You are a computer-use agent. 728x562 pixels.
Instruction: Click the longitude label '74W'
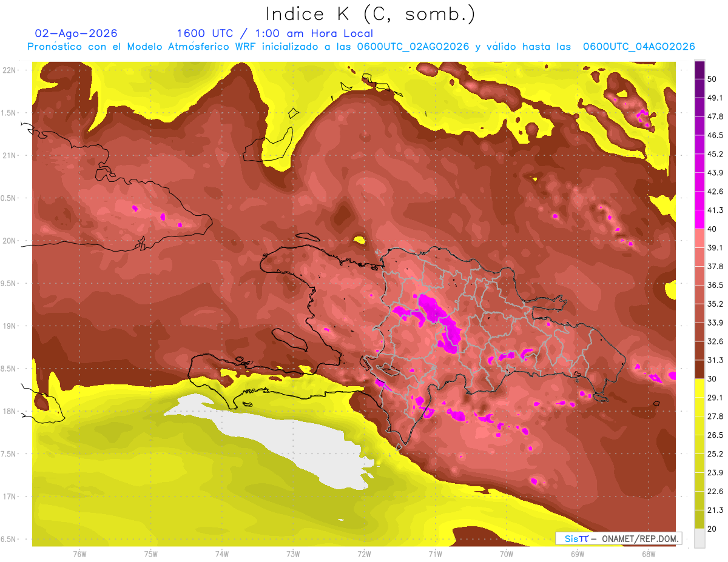222,554
